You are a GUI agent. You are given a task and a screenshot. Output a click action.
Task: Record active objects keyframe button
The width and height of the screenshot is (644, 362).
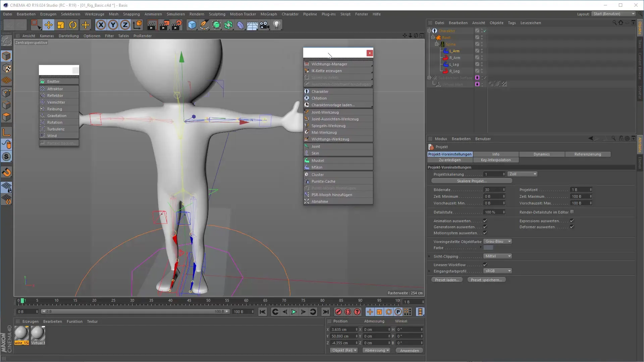coord(338,312)
